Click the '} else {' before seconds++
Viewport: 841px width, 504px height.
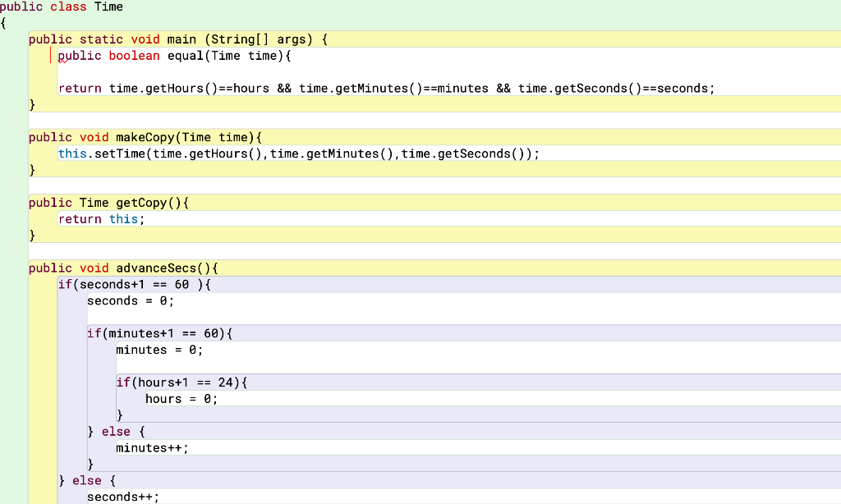(x=87, y=481)
